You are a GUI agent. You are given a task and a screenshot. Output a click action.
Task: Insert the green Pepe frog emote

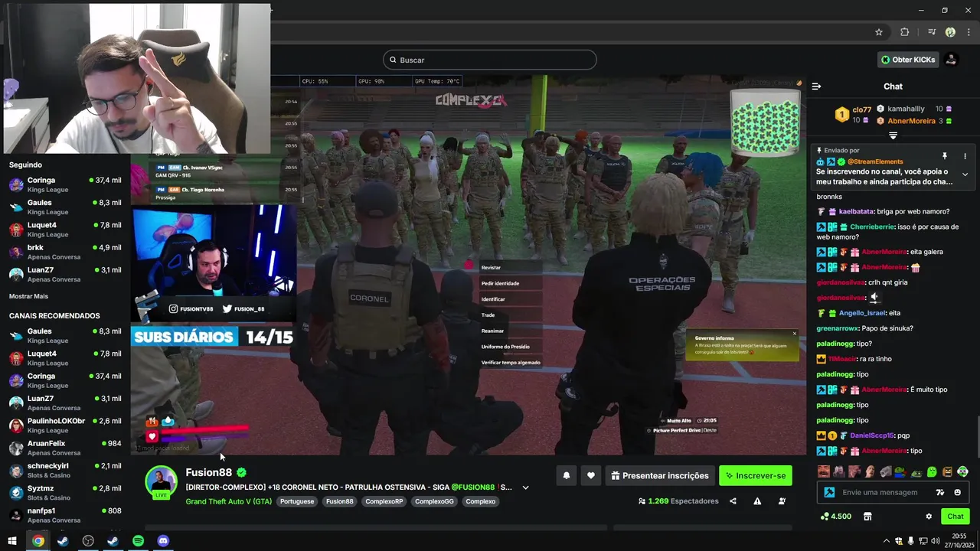point(900,471)
